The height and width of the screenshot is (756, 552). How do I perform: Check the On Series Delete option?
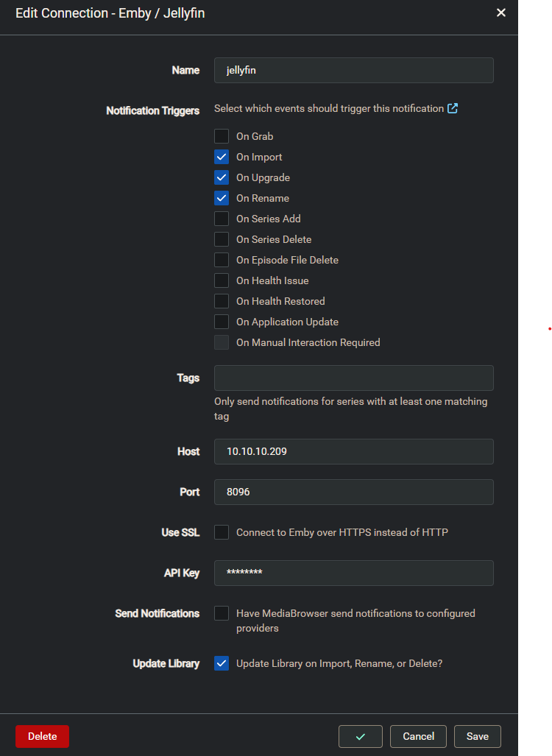pos(222,239)
